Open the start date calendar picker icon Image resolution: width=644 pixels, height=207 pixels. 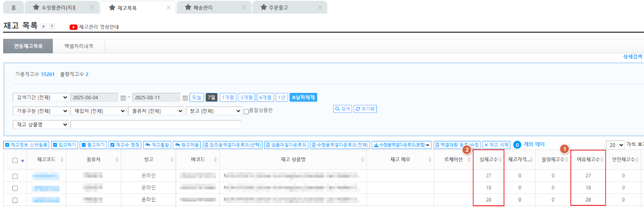click(x=123, y=98)
